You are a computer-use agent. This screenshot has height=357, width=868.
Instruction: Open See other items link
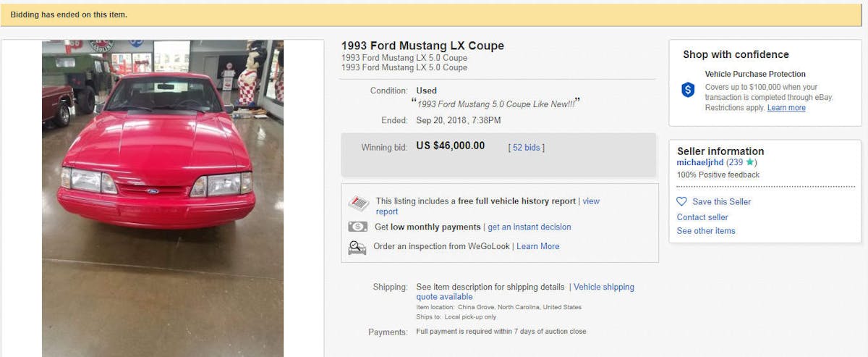[706, 231]
